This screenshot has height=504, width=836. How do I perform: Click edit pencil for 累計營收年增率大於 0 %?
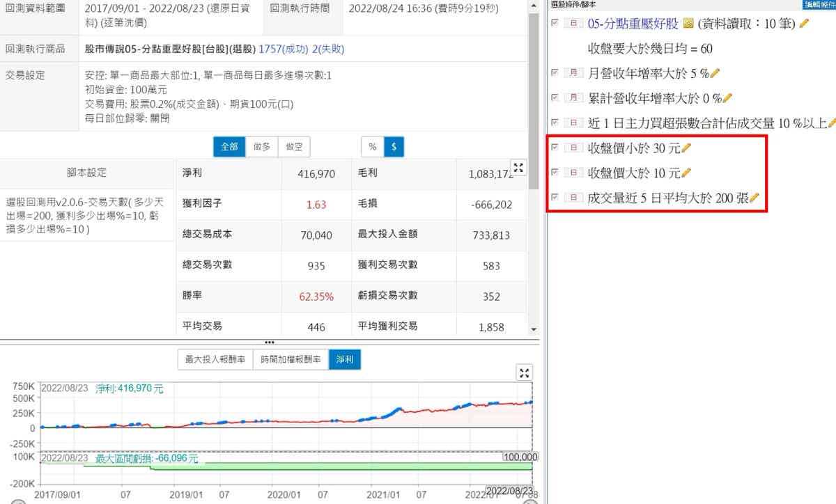[728, 98]
